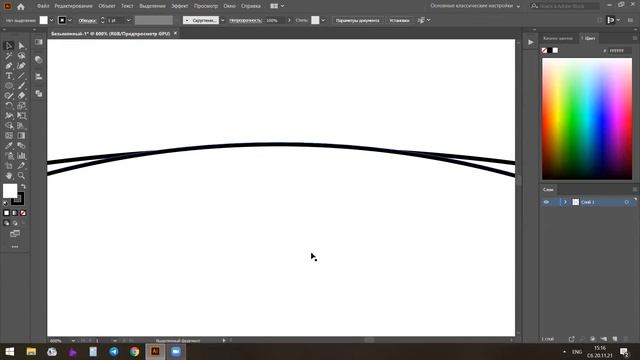This screenshot has height=360, width=640.
Task: Open brush definition dropdown
Action: pyautogui.click(x=222, y=20)
